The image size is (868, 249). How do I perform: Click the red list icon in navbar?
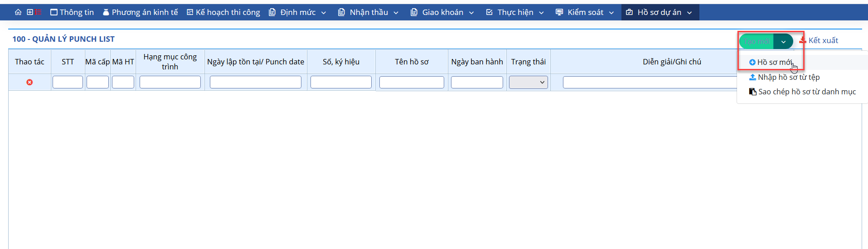click(x=38, y=12)
